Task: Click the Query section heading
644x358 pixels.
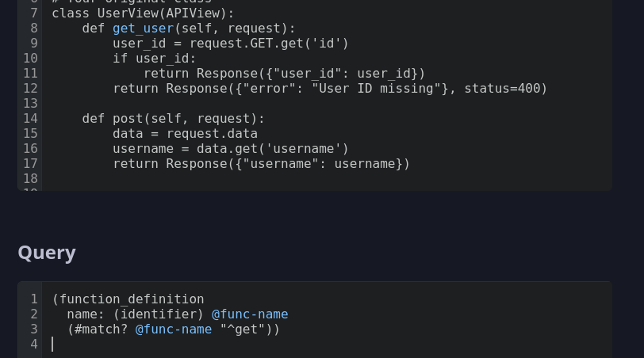Action: [x=47, y=253]
